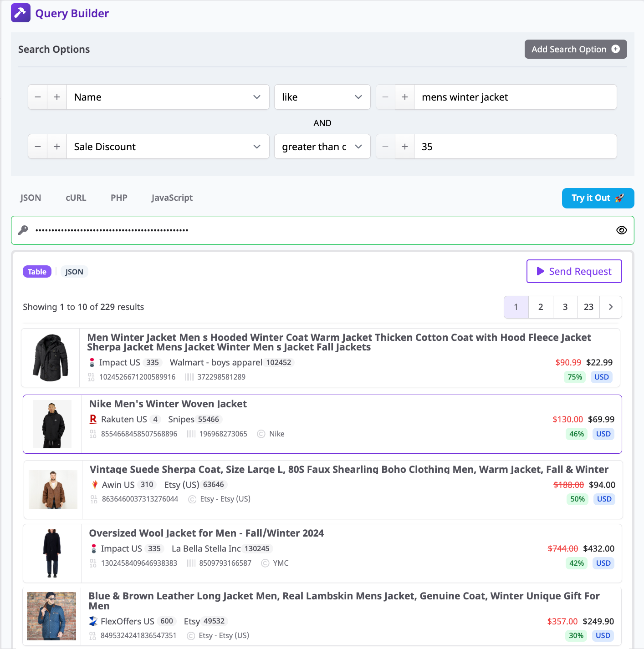Go to results page 3

(565, 307)
